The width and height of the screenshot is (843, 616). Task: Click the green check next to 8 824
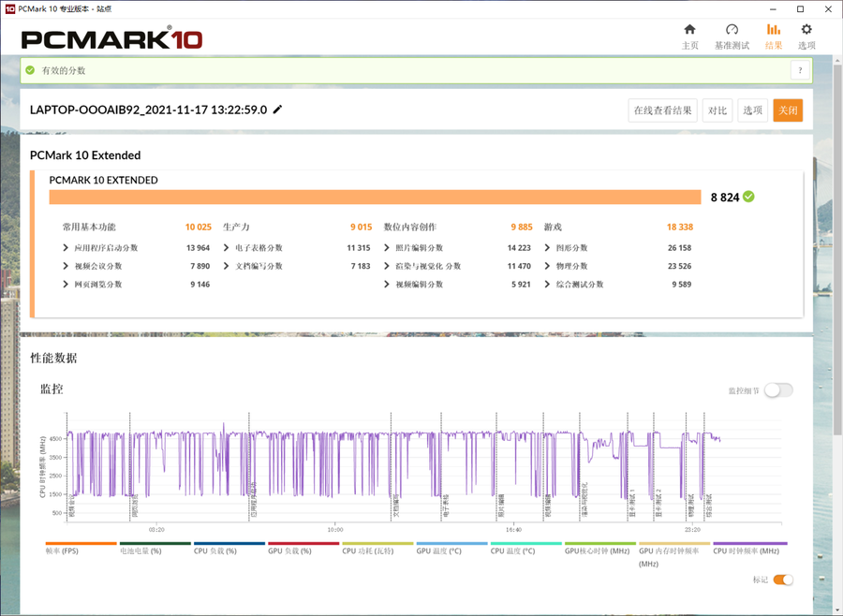(748, 197)
